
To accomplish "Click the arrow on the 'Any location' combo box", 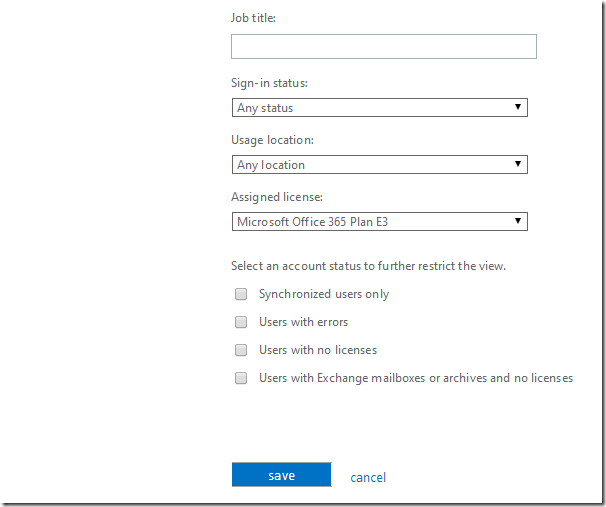I will [518, 165].
